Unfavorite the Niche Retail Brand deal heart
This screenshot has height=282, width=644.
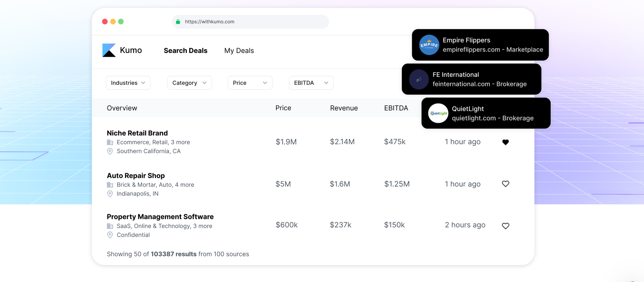click(x=505, y=142)
